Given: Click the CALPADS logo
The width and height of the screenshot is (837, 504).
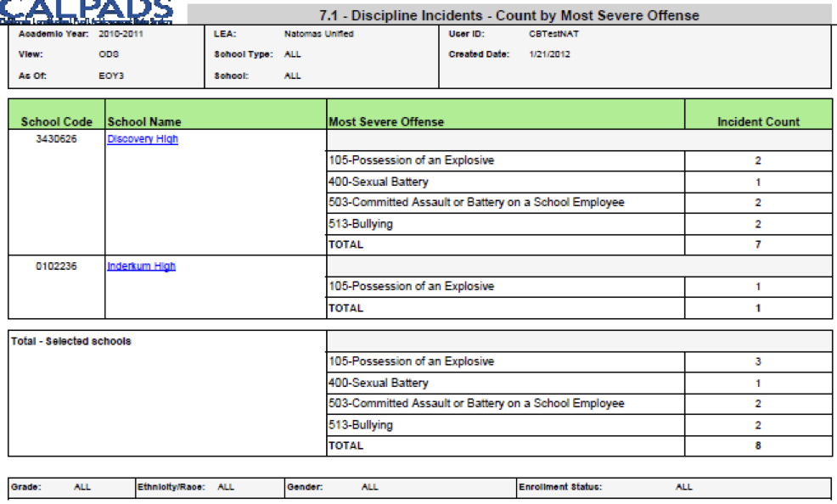Looking at the screenshot, I should tap(87, 12).
